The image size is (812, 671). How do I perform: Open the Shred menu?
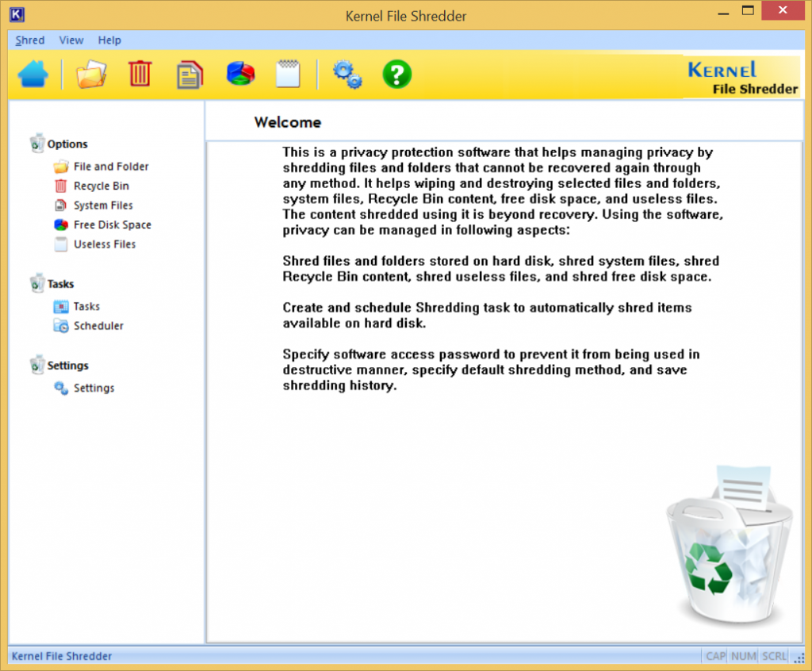pos(29,40)
